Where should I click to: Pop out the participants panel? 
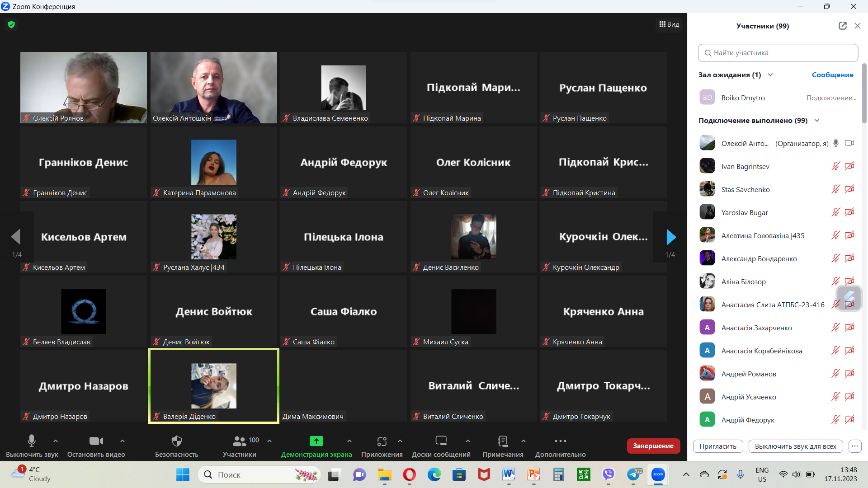coord(842,26)
